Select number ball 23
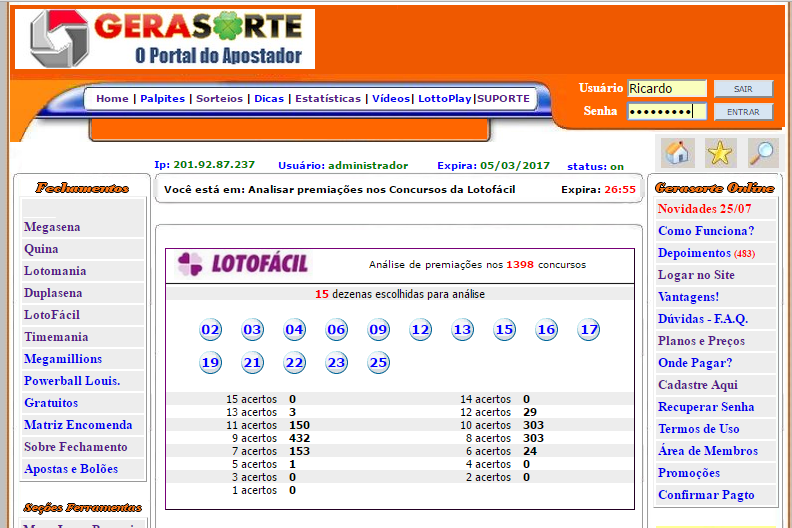The image size is (792, 528). pyautogui.click(x=336, y=363)
